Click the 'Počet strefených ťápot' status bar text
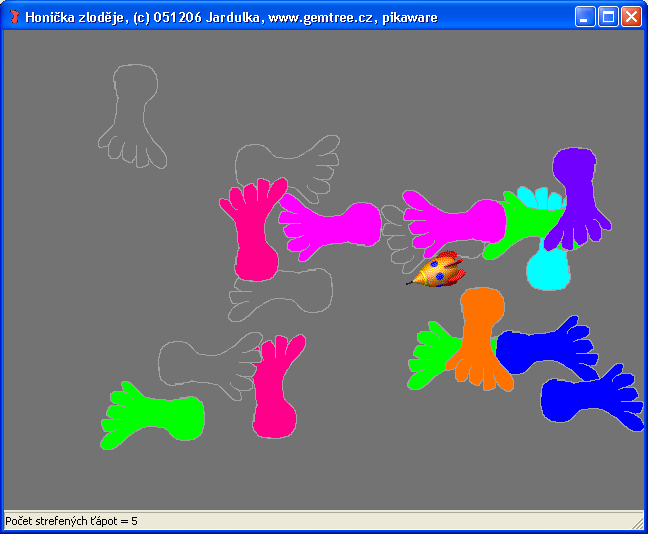This screenshot has height=534, width=648. pos(71,522)
